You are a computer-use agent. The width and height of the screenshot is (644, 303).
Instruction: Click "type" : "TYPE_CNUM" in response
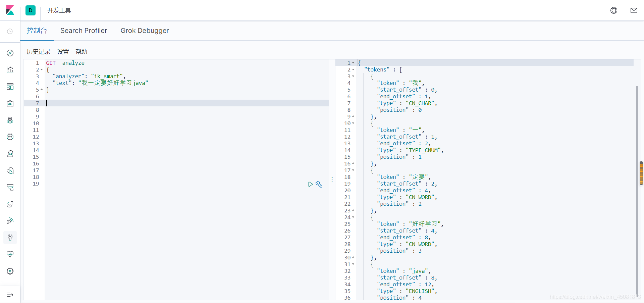click(410, 150)
